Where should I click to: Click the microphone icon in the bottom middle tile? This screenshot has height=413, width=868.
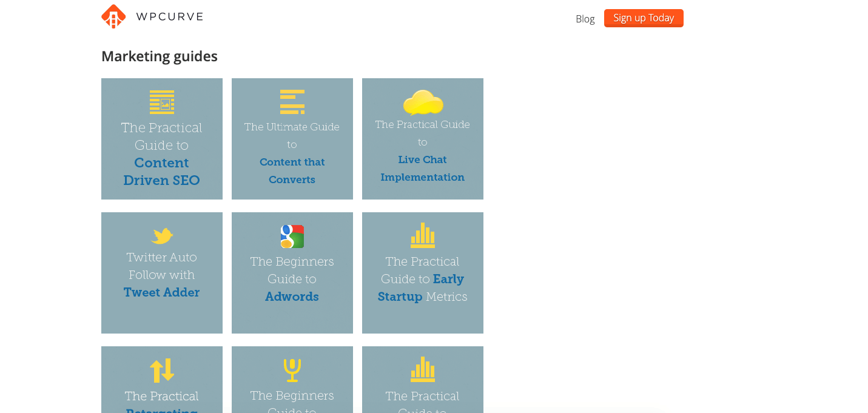[292, 369]
